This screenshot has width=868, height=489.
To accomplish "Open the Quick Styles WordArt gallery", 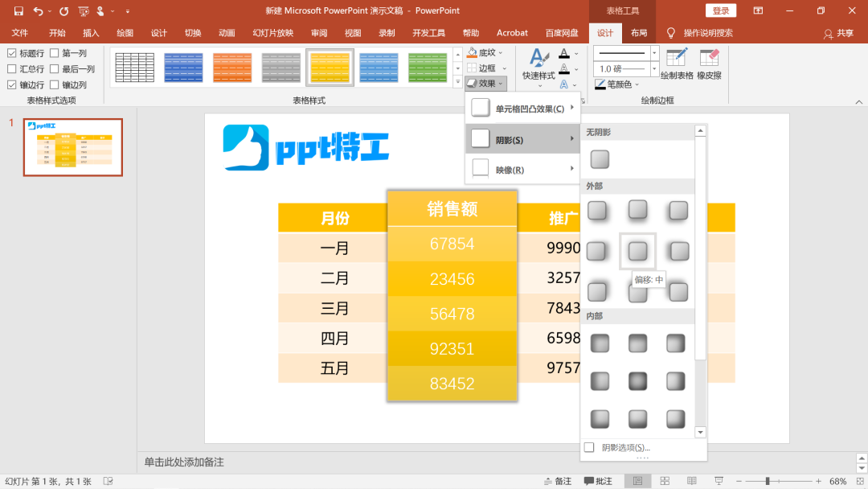I will point(538,68).
